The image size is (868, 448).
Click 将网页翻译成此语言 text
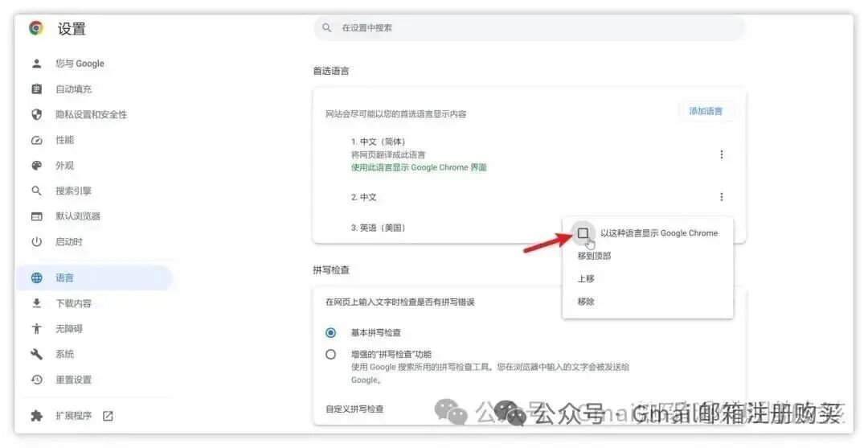click(388, 154)
